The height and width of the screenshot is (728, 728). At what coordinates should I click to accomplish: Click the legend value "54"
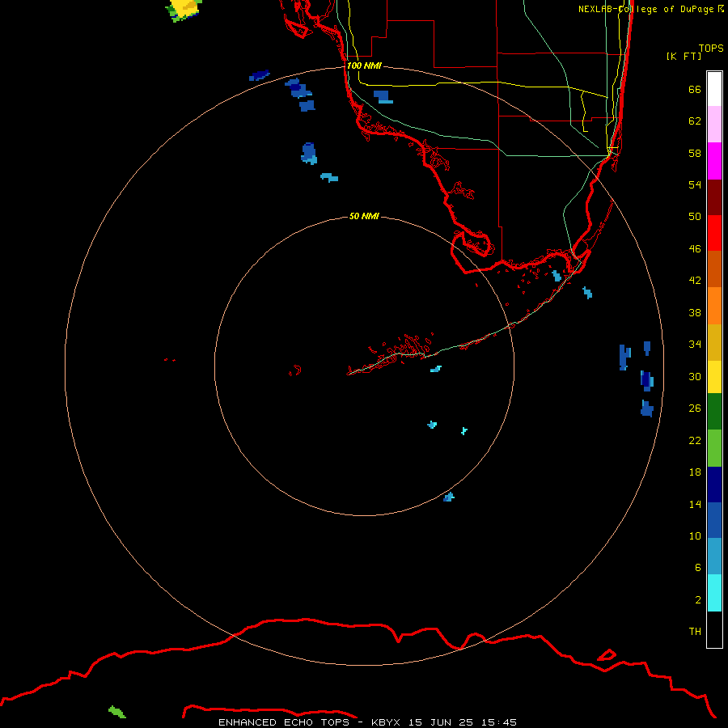695,184
